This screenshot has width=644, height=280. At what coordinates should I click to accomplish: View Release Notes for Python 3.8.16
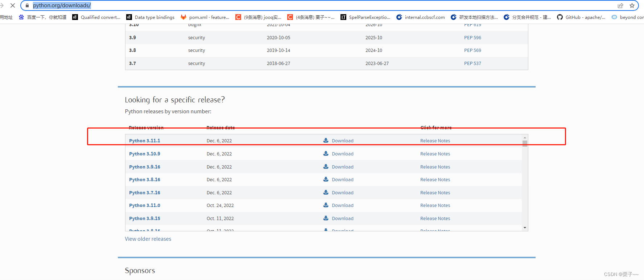pos(435,179)
